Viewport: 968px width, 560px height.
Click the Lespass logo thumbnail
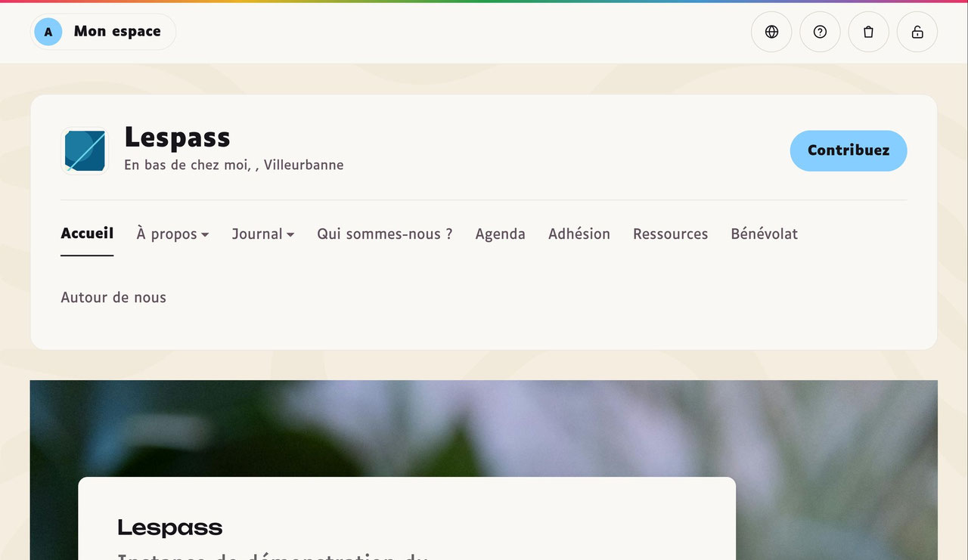tap(85, 150)
